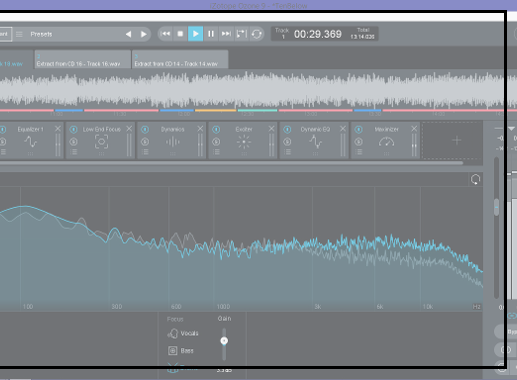
Task: Toggle loop playback icon
Action: pyautogui.click(x=257, y=34)
